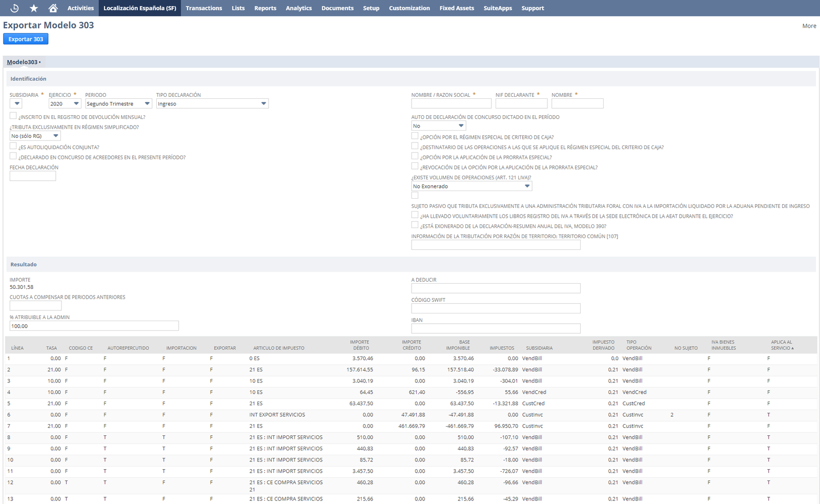Open the No Exonerado volumen de operaciones dropdown

(x=471, y=186)
